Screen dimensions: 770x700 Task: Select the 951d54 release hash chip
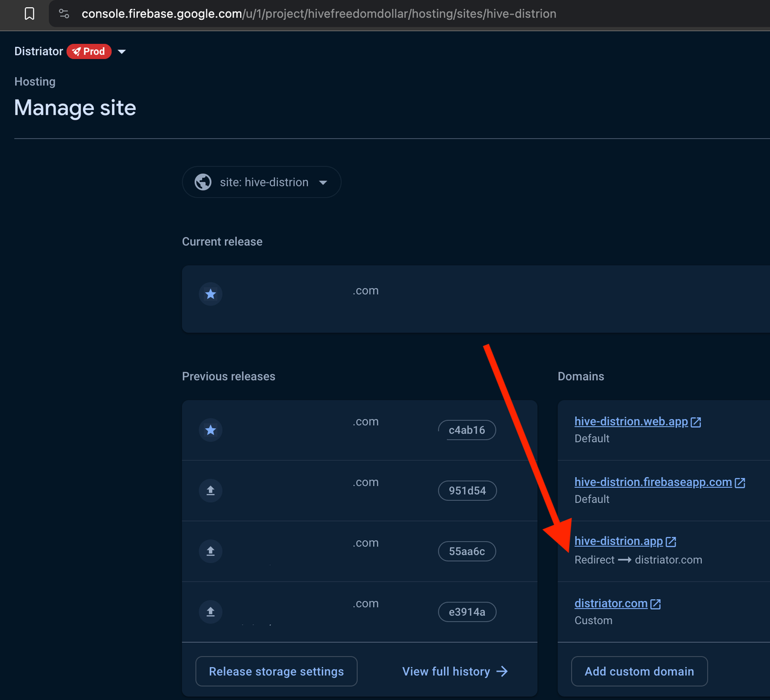pos(467,491)
